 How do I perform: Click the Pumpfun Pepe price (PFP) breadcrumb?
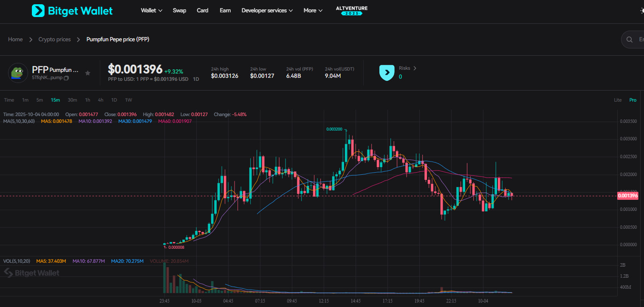118,40
